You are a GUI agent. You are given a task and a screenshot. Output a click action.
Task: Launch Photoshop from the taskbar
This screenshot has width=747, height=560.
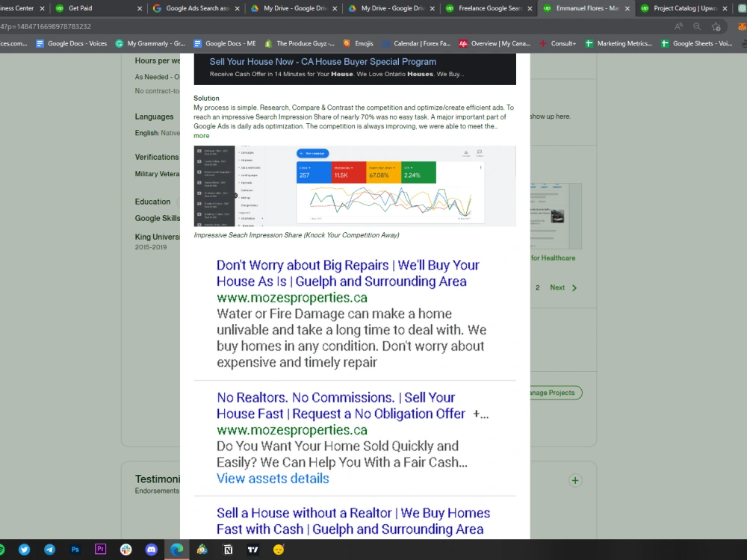75,550
